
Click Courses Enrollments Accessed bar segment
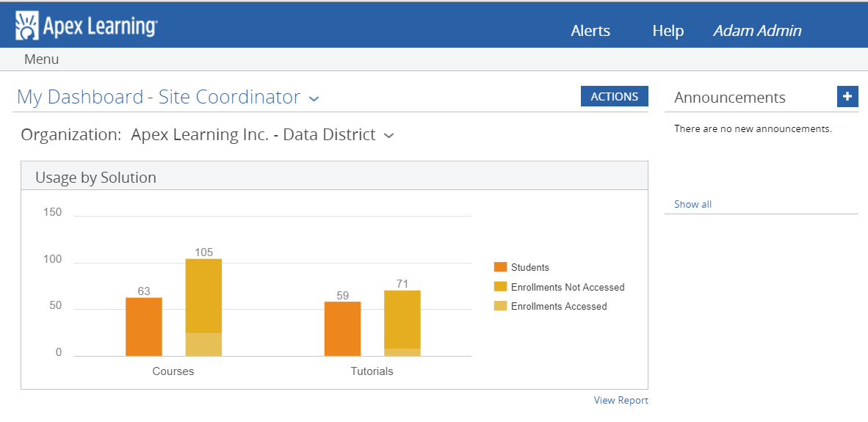point(203,345)
